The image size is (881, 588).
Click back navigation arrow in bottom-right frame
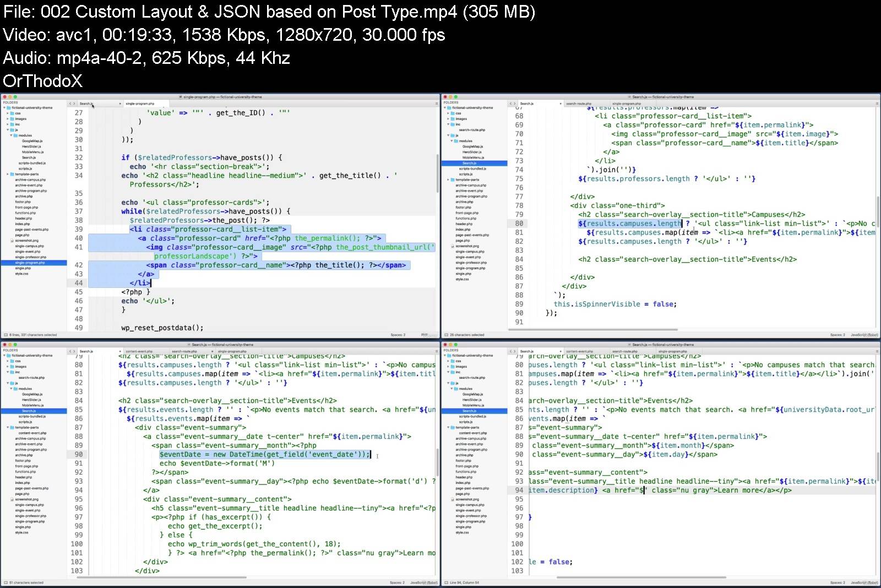pos(511,351)
